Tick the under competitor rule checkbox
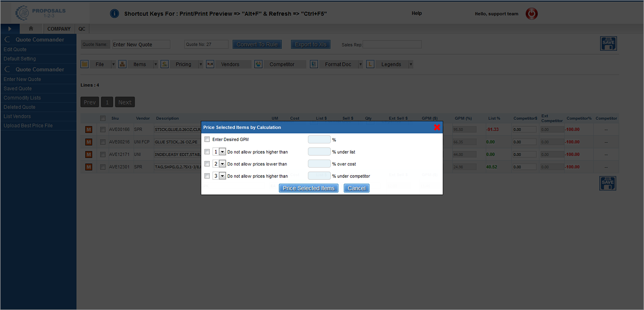This screenshot has width=644, height=310. [x=207, y=176]
